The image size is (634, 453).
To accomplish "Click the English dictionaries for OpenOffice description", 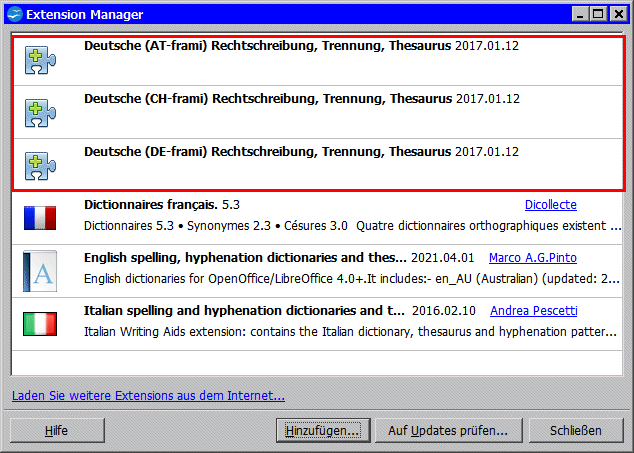I will [x=351, y=279].
